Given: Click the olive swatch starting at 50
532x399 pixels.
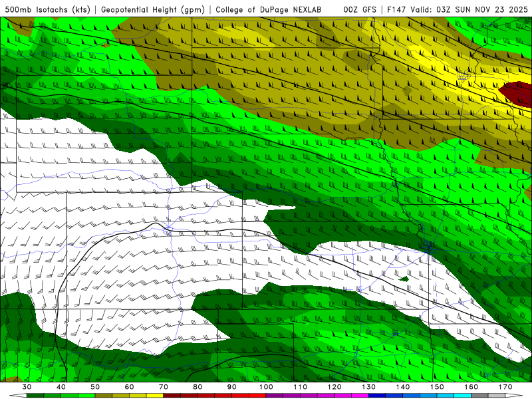Looking at the screenshot, I should coord(104,396).
